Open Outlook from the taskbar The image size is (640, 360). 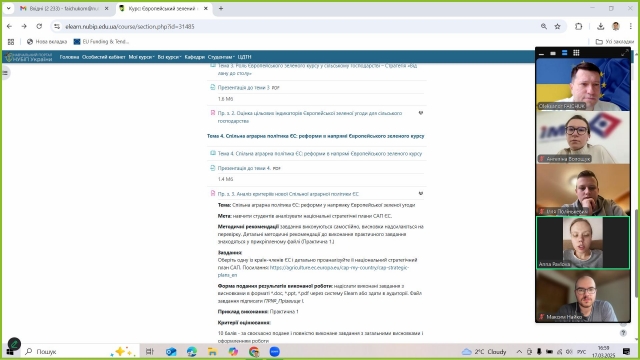point(171,351)
